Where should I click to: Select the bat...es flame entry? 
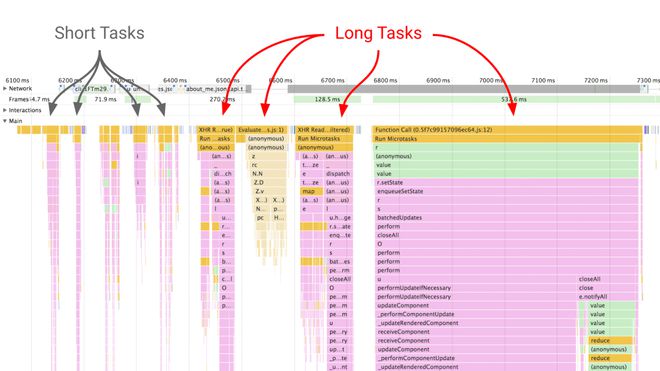[x=340, y=262]
